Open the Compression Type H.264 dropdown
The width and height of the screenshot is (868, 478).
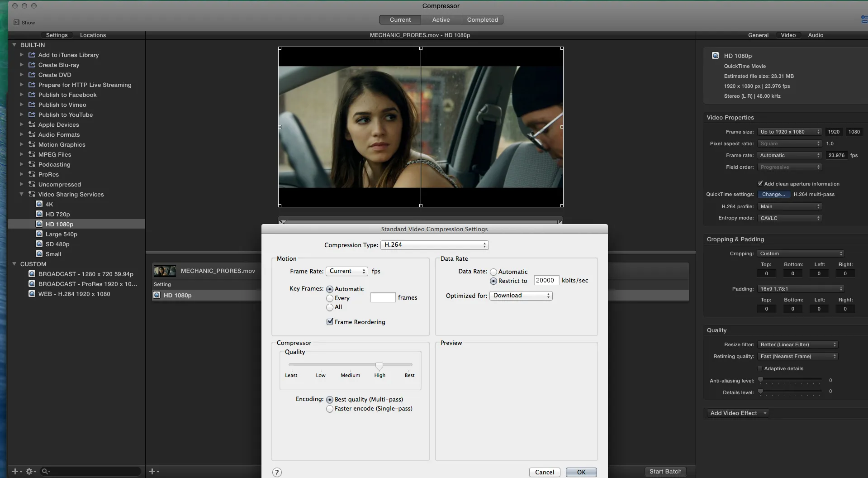[x=434, y=245]
